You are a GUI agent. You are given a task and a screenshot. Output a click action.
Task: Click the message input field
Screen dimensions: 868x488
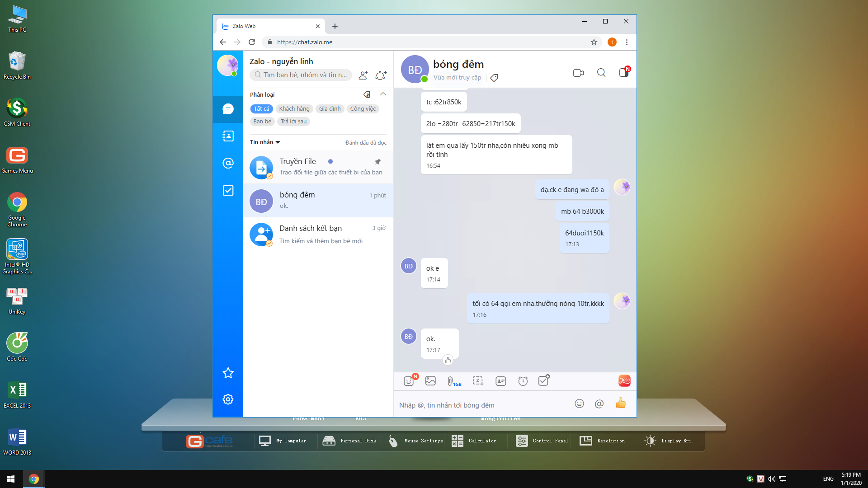coord(479,405)
